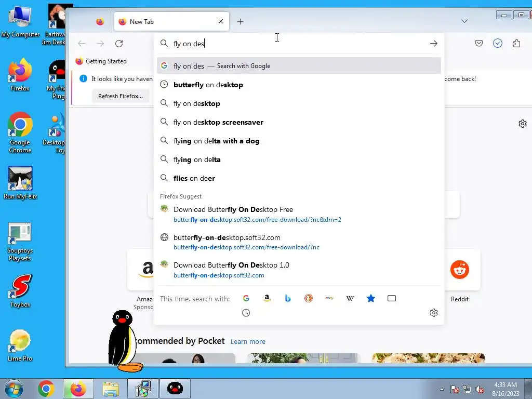Search this time with Amazon icon
Viewport: 532px width, 399px height.
(x=267, y=298)
